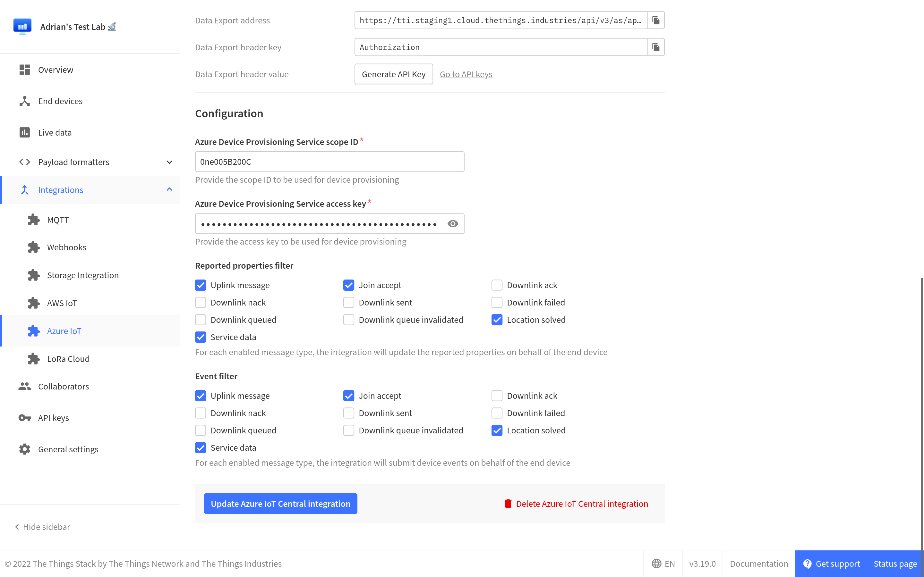
Task: Click the copy icon for Data Export address
Action: [656, 20]
